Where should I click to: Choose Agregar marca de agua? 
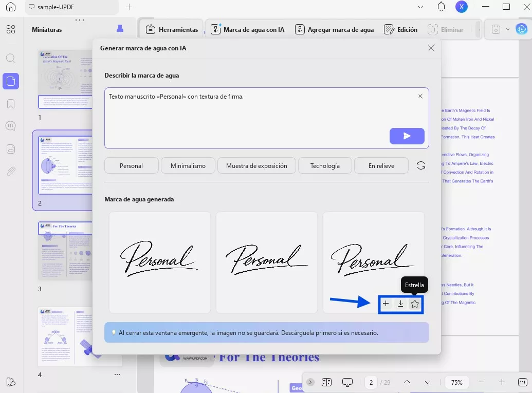(335, 29)
